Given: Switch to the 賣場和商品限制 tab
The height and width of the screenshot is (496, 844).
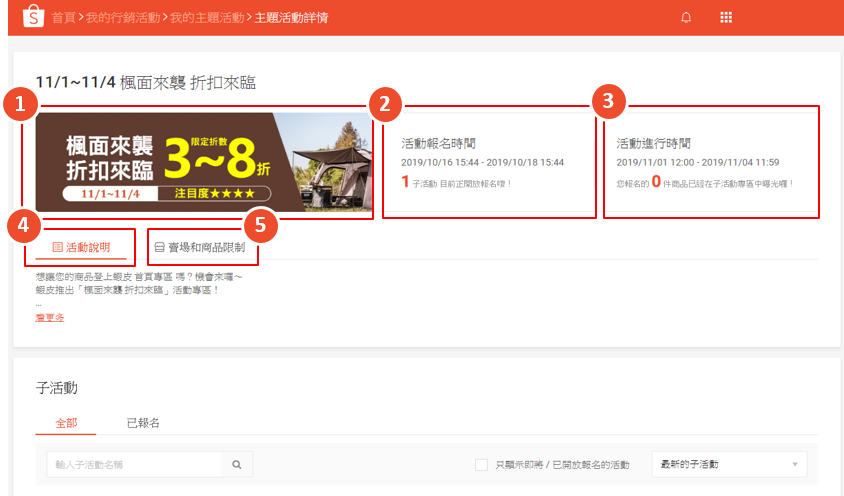Looking at the screenshot, I should [x=205, y=247].
